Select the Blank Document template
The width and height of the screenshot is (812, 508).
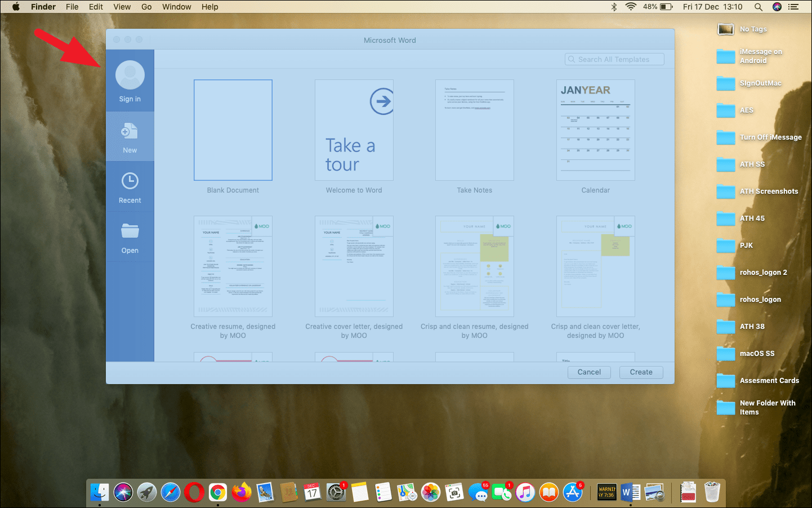(x=233, y=130)
